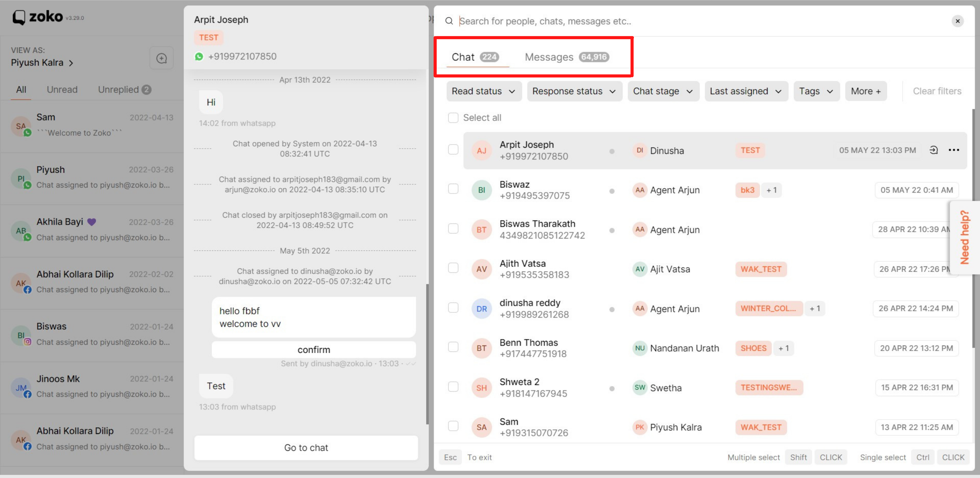
Task: Open three-dot menu on Arpit Joseph row
Action: point(954,150)
